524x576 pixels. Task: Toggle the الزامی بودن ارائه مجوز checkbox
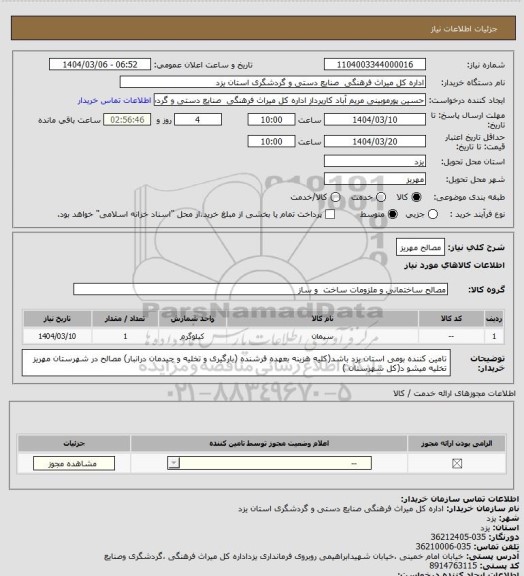pyautogui.click(x=457, y=464)
